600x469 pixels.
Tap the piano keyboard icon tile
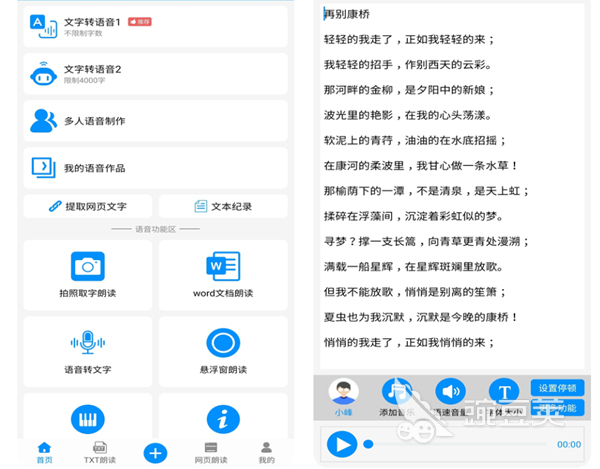[88, 419]
